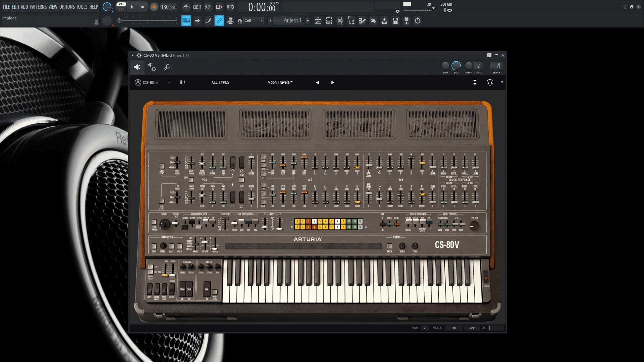Toggle the TREM on switch
The image size is (644, 362).
[182, 289]
